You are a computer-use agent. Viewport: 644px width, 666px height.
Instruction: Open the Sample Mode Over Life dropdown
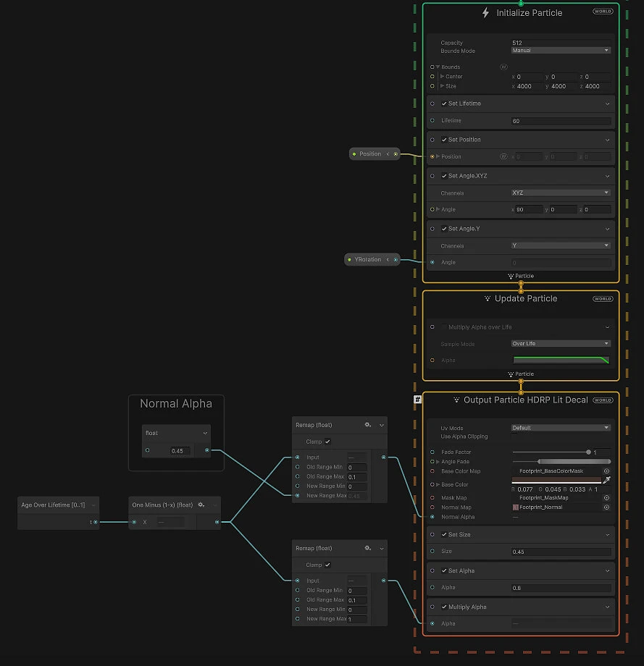click(x=561, y=344)
